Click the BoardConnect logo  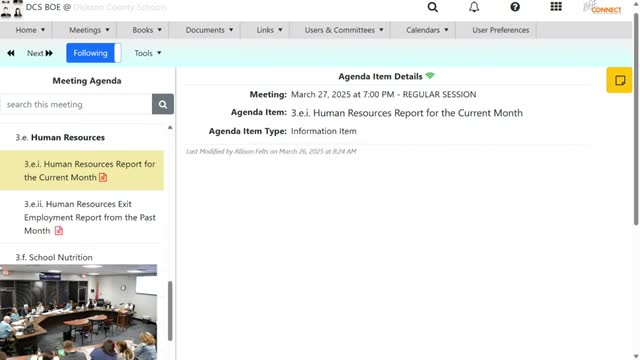pos(602,7)
